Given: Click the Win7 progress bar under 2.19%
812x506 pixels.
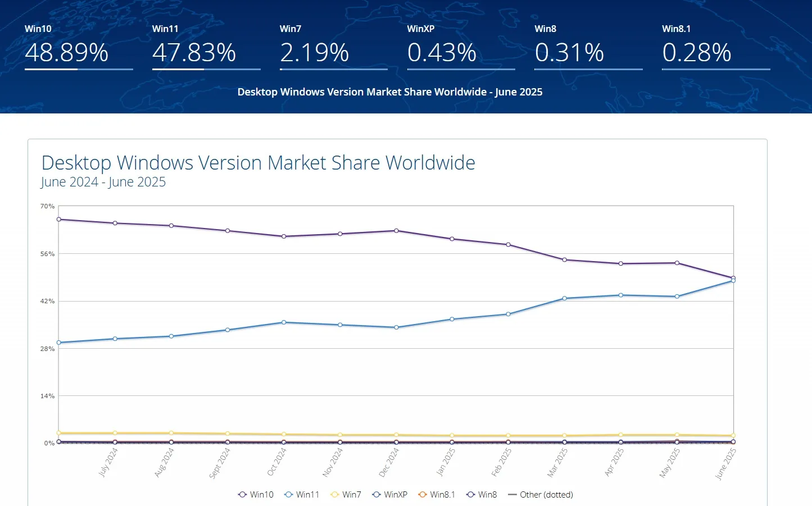Looking at the screenshot, I should click(334, 69).
